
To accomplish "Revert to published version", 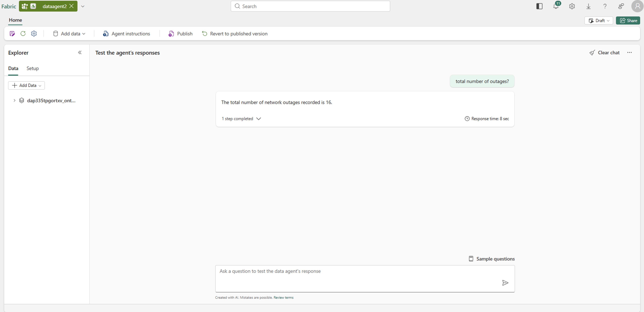I will 235,33.
